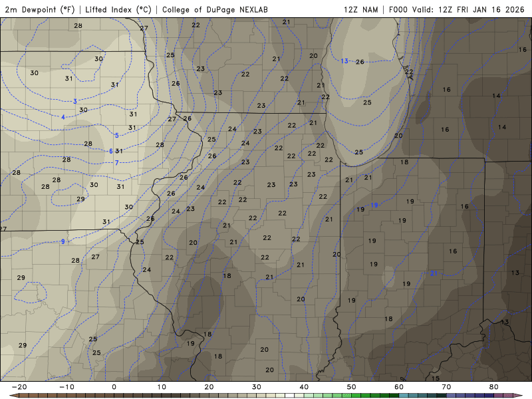The height and width of the screenshot is (399, 532).
Task: Click the "Lifted Index (°C)" title text
Action: 118,9
